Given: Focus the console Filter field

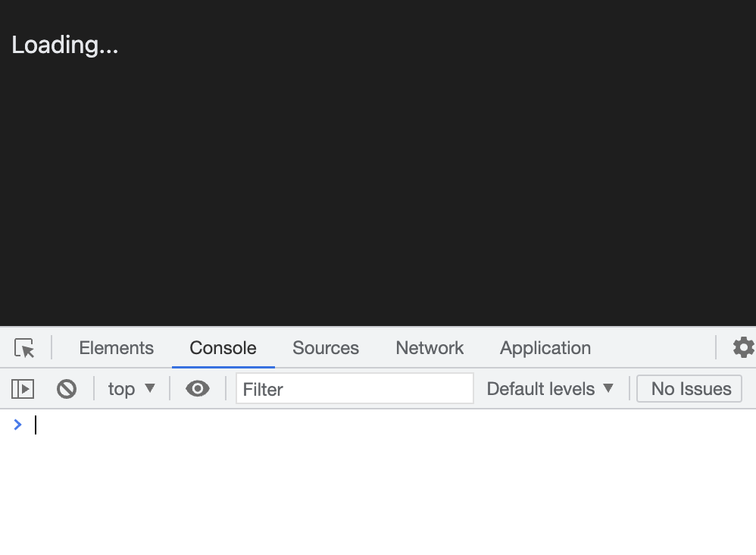Looking at the screenshot, I should pos(355,389).
